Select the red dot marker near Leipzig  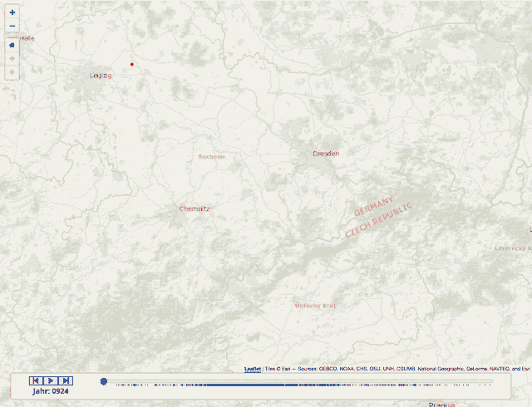(x=131, y=64)
